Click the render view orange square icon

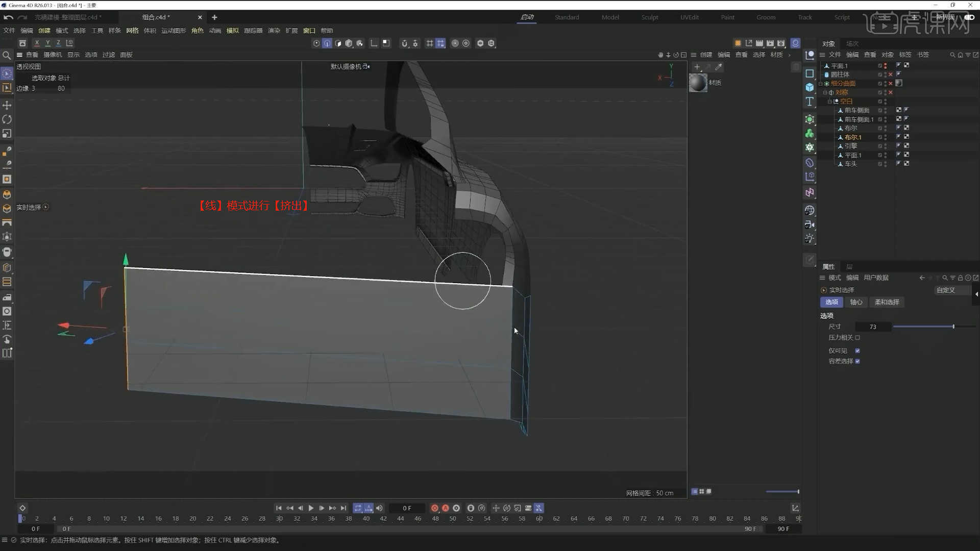[x=738, y=43]
